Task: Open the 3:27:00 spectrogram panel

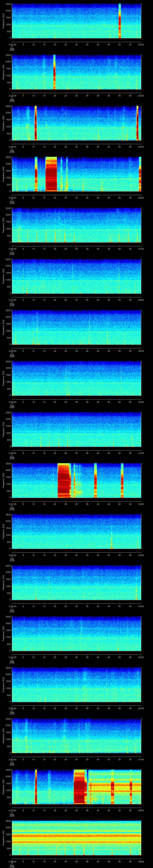Action: pos(76,276)
